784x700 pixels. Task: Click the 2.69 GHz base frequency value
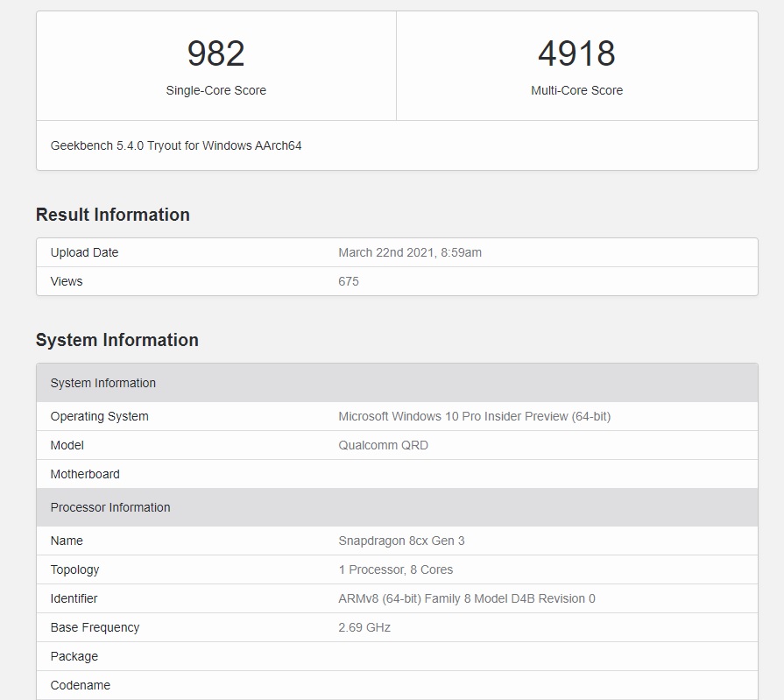364,627
